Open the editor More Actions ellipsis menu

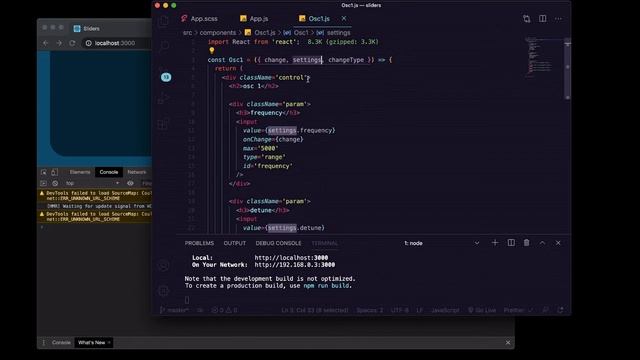pos(558,19)
